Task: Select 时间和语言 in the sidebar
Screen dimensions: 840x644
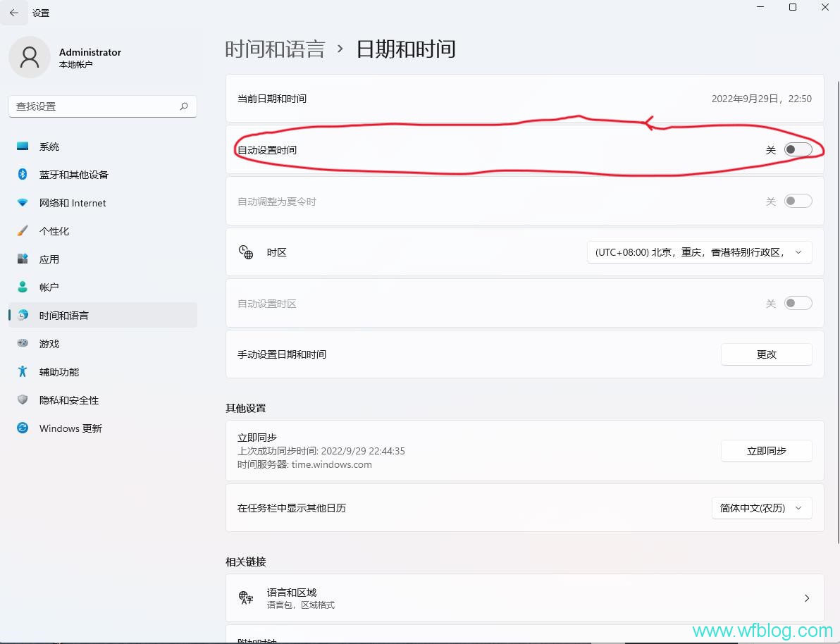Action: click(103, 315)
